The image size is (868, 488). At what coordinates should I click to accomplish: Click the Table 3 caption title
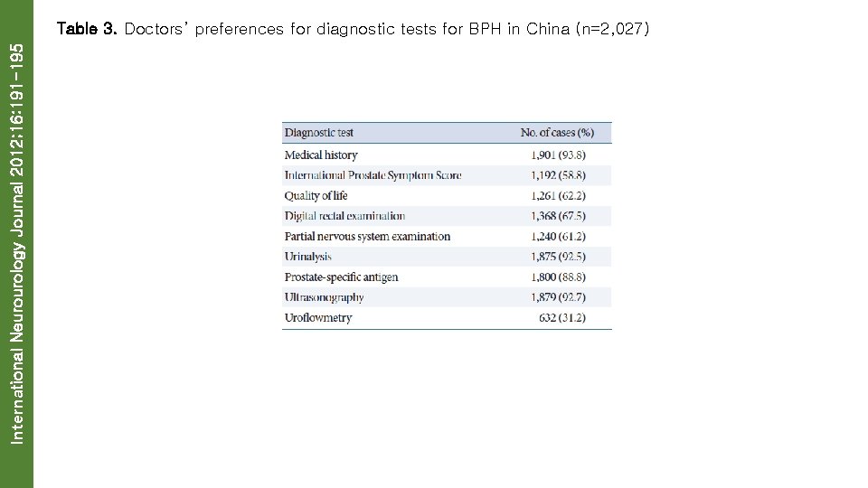pyautogui.click(x=353, y=29)
